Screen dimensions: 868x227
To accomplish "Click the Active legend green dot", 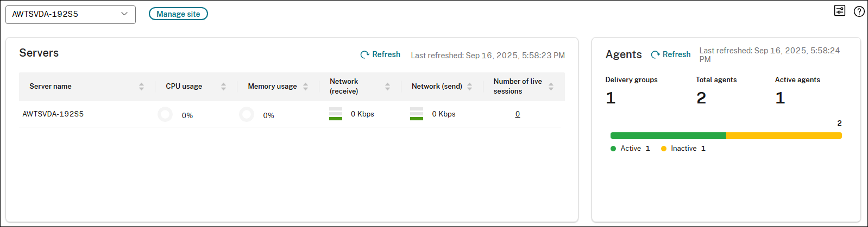I will click(x=613, y=149).
